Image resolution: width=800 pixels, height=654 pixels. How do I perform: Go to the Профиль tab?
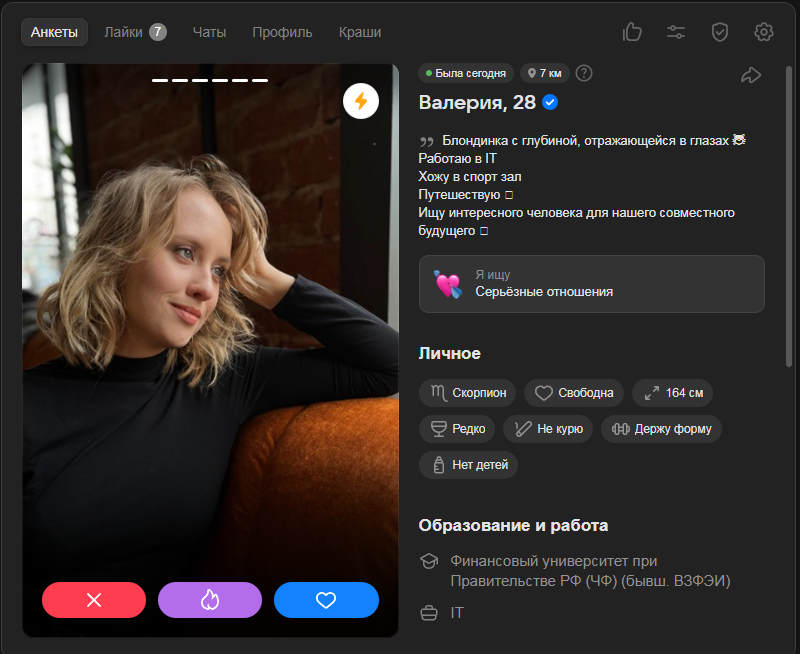(x=282, y=32)
